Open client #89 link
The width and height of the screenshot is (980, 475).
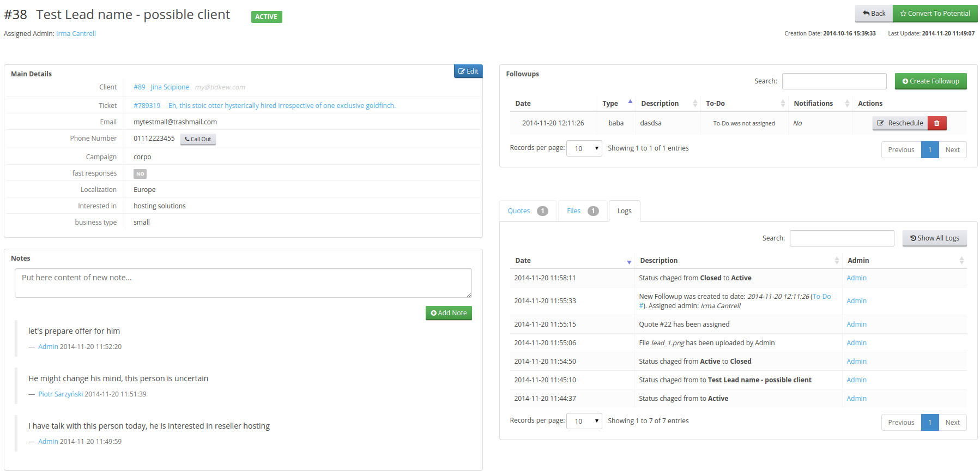pos(140,87)
